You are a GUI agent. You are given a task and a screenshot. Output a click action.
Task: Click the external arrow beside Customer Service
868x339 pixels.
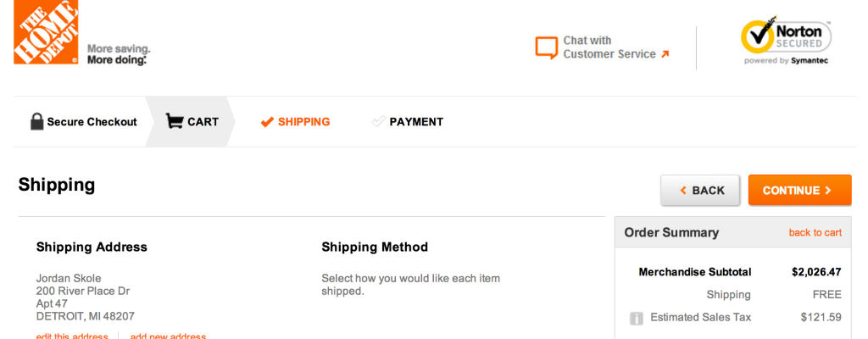coord(665,54)
